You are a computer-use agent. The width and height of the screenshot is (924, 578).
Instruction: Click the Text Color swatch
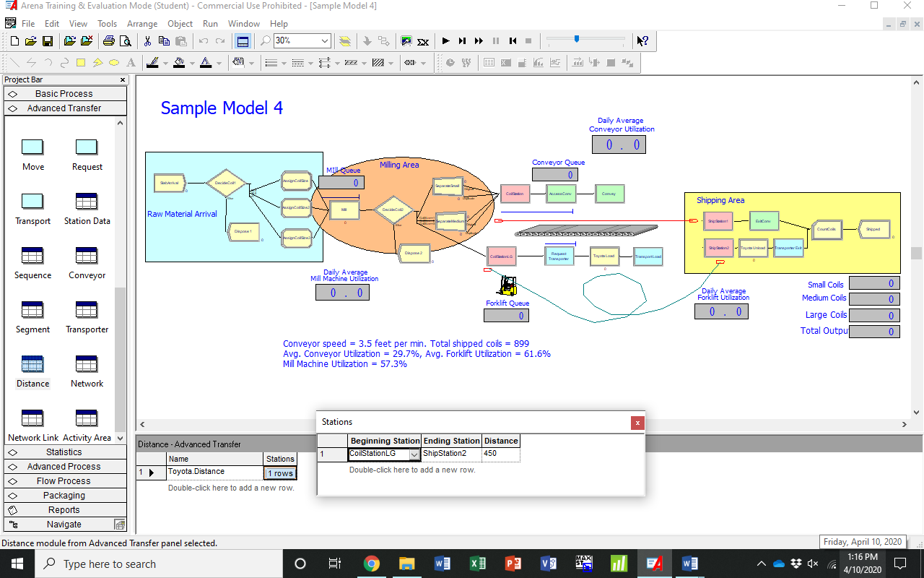pos(206,63)
